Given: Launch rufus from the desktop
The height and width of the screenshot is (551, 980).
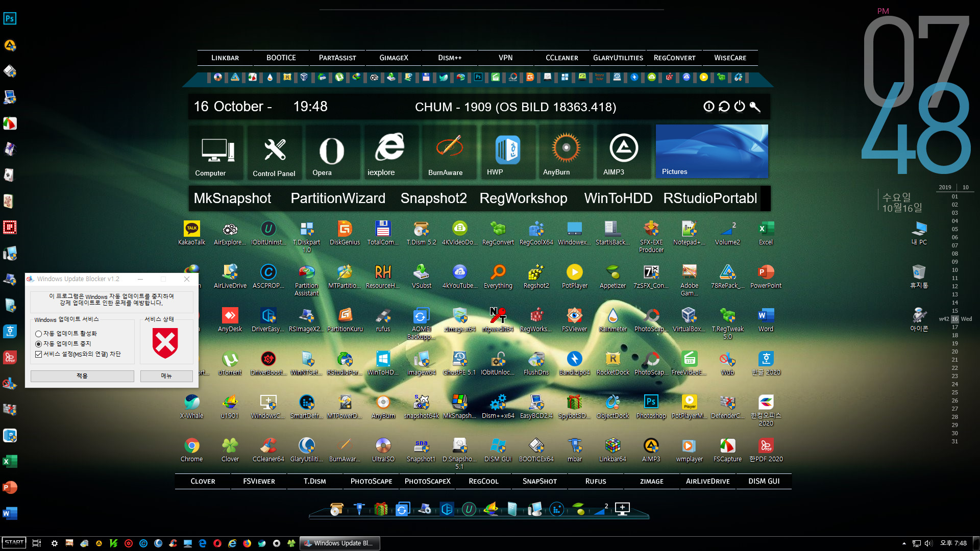Looking at the screenshot, I should coord(383,319).
